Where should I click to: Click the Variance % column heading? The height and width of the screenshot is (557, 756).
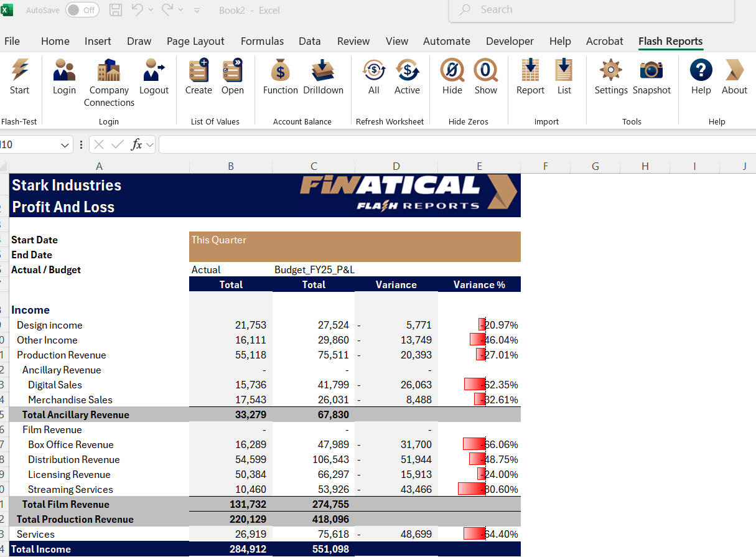coord(479,284)
